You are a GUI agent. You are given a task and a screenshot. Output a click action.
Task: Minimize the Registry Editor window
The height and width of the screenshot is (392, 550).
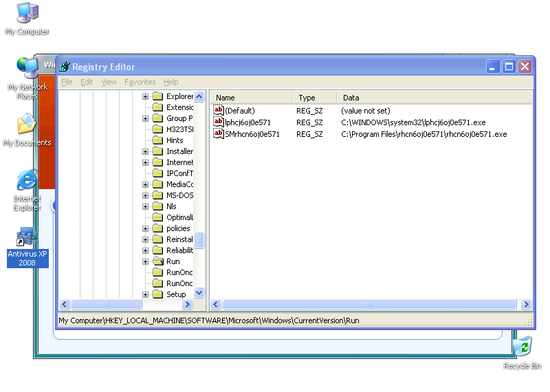492,66
